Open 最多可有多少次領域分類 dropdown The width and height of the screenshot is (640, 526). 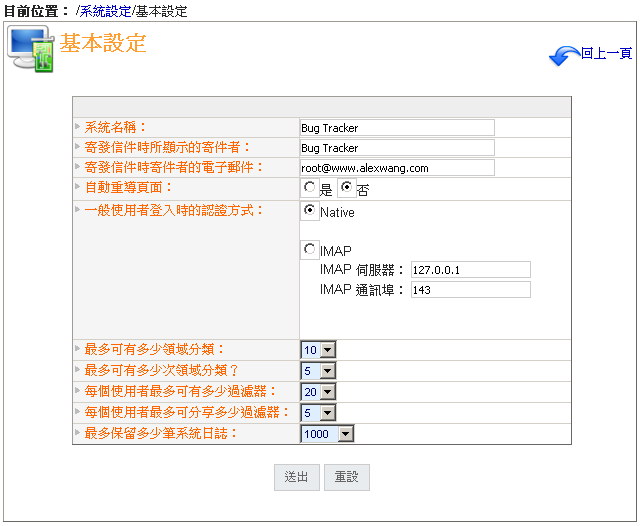(319, 371)
